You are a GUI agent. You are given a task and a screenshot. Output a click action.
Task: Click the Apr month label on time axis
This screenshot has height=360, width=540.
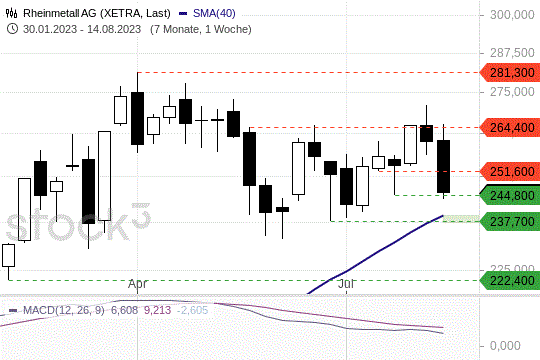click(137, 284)
